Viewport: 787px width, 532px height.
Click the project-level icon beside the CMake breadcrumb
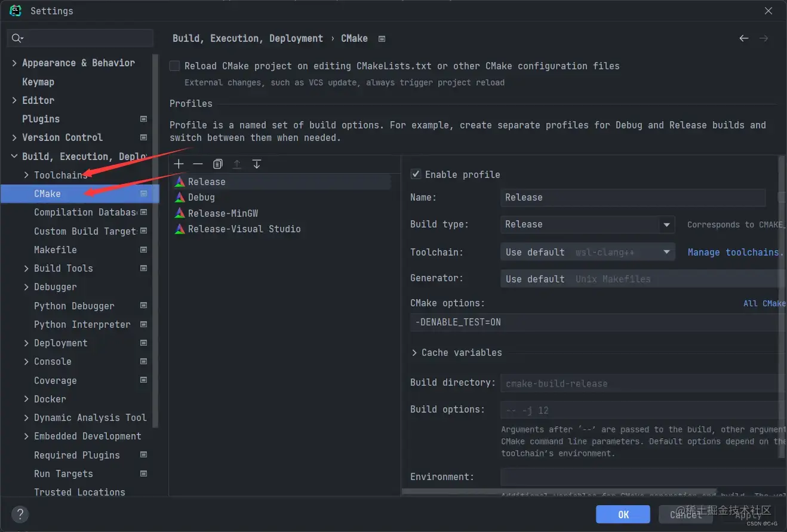click(x=382, y=39)
